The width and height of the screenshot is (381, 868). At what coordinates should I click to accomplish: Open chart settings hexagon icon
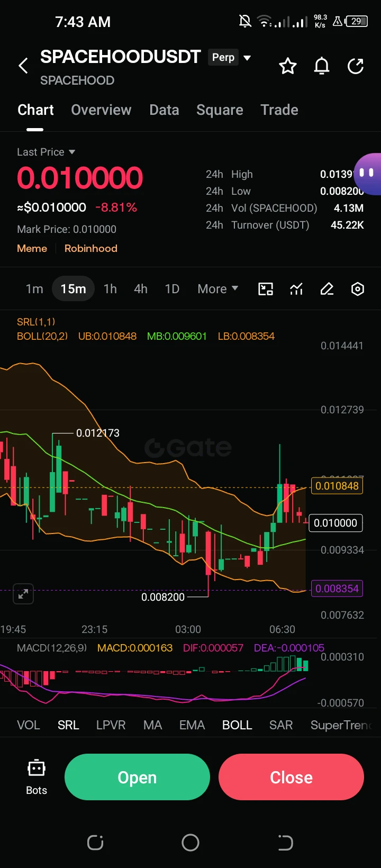click(358, 289)
